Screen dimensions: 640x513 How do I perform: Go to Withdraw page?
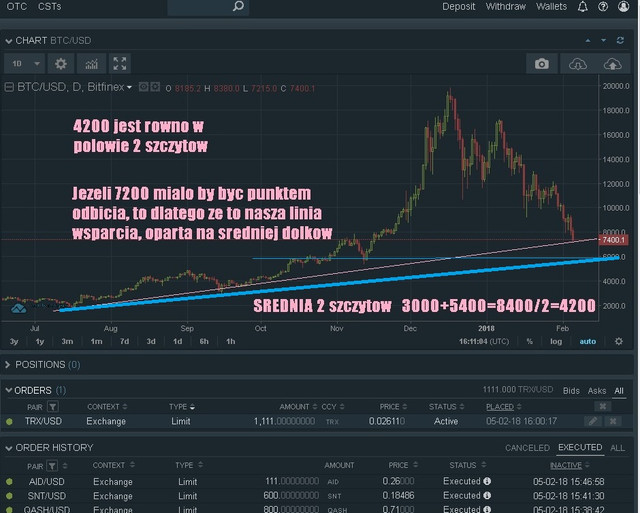pyautogui.click(x=505, y=7)
